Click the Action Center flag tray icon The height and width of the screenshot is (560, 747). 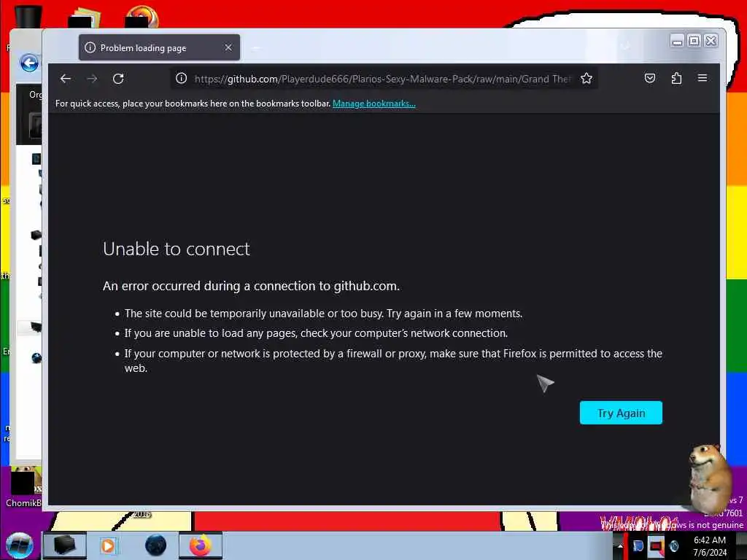click(638, 545)
